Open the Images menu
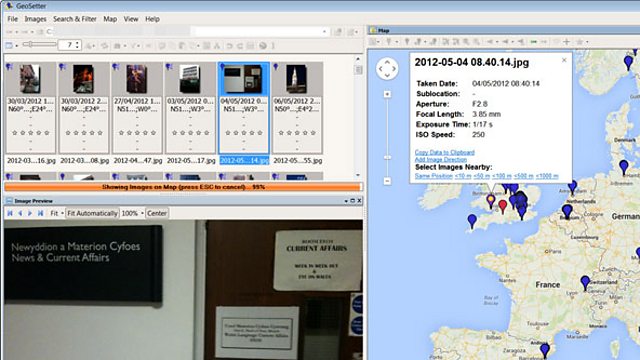Image resolution: width=640 pixels, height=360 pixels. pyautogui.click(x=36, y=19)
